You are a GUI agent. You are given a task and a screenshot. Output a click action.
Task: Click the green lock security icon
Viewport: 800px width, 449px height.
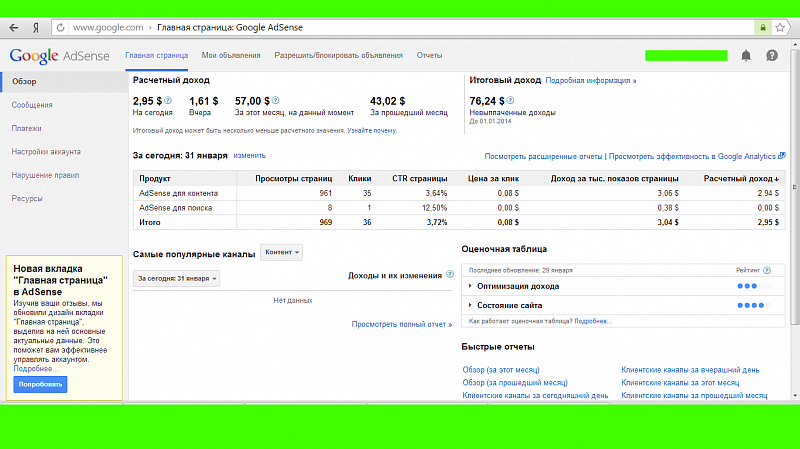(x=763, y=28)
